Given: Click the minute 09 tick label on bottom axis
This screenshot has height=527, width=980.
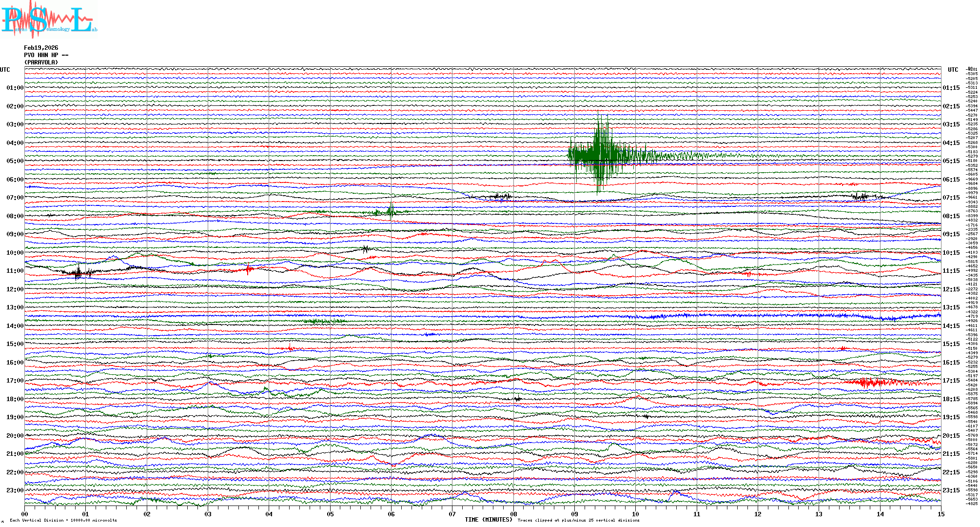Looking at the screenshot, I should (x=574, y=514).
